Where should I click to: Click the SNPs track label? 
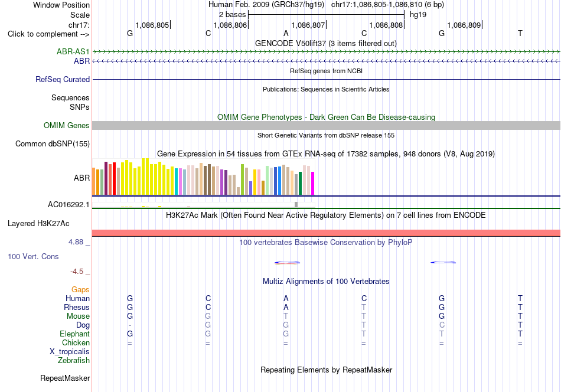(80, 107)
